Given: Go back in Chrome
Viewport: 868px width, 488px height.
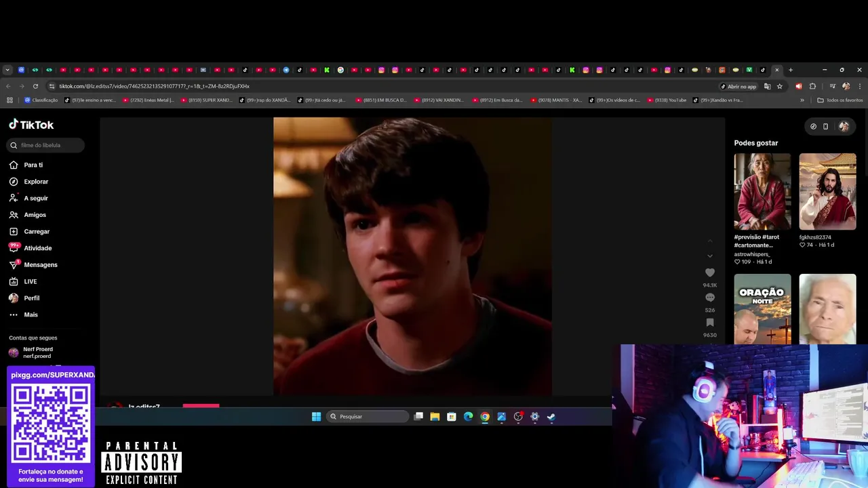Looking at the screenshot, I should tap(8, 86).
